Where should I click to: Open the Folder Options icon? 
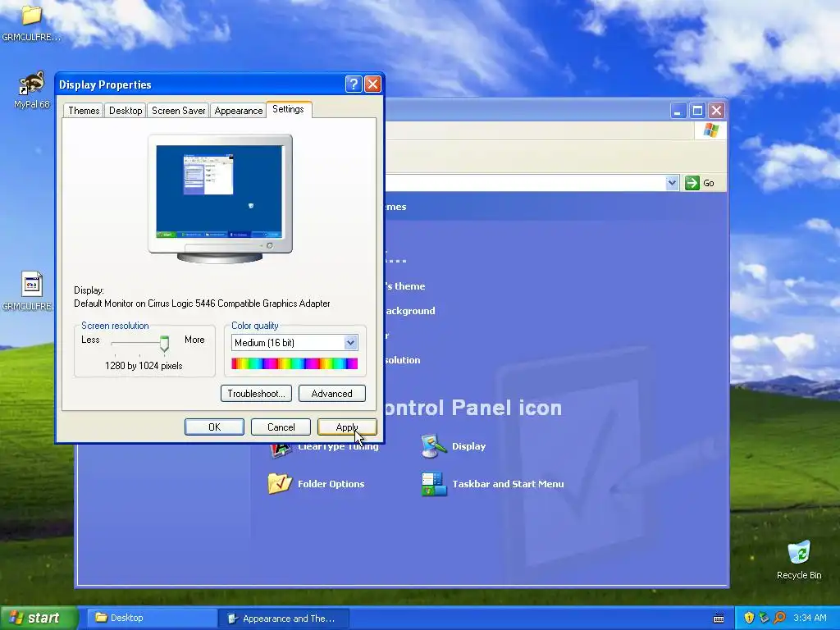(279, 484)
